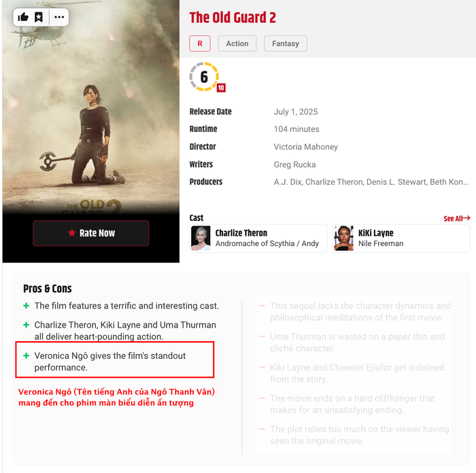Click the green plus beside Veronica Ngô pro

[27, 355]
